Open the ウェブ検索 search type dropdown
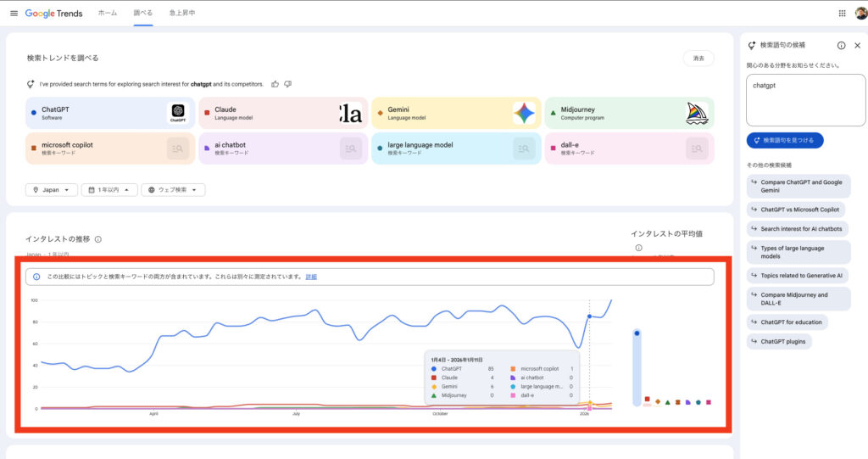868x459 pixels. coord(173,190)
